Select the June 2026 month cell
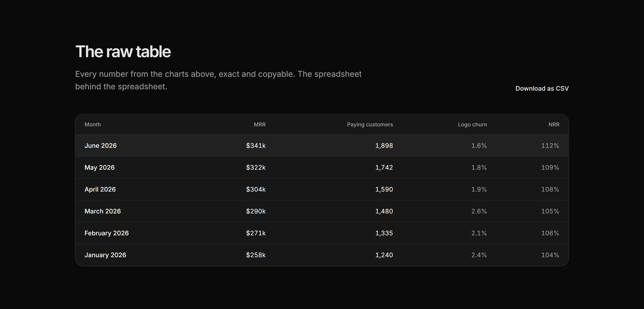 100,146
